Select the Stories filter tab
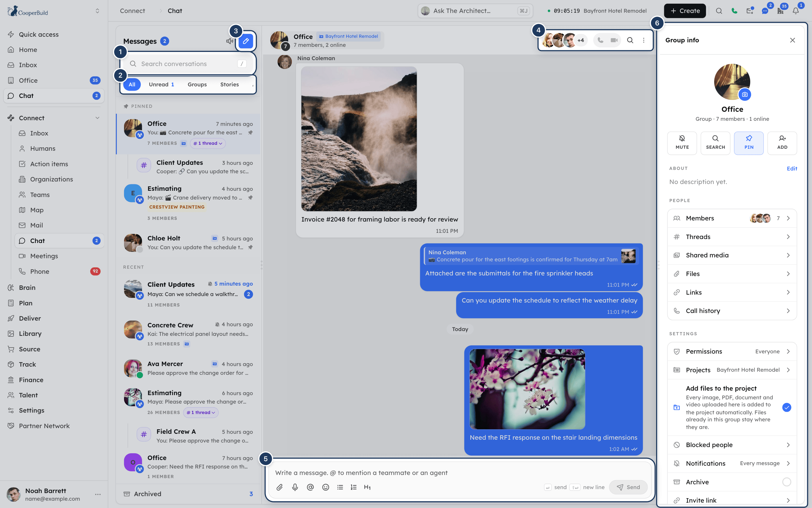The image size is (812, 508). [x=230, y=84]
